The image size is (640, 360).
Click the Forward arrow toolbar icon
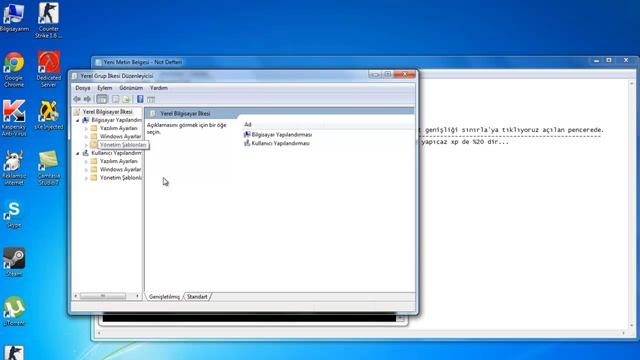tap(87, 99)
